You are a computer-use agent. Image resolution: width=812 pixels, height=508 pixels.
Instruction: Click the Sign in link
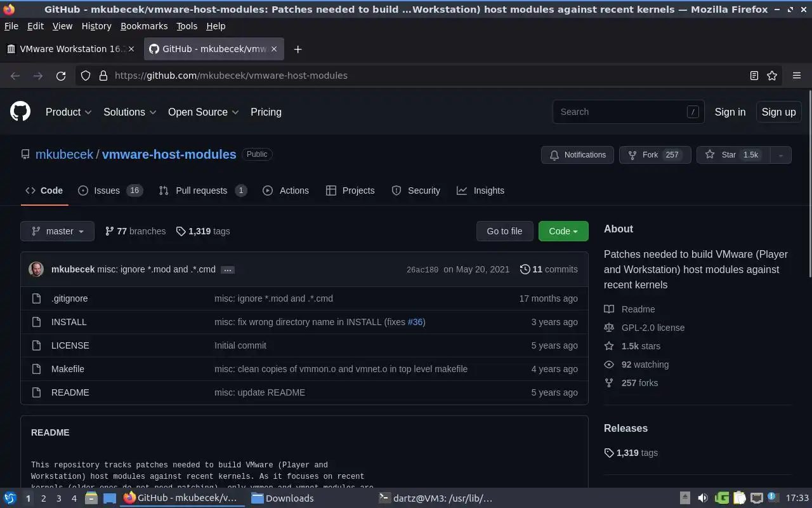point(730,112)
